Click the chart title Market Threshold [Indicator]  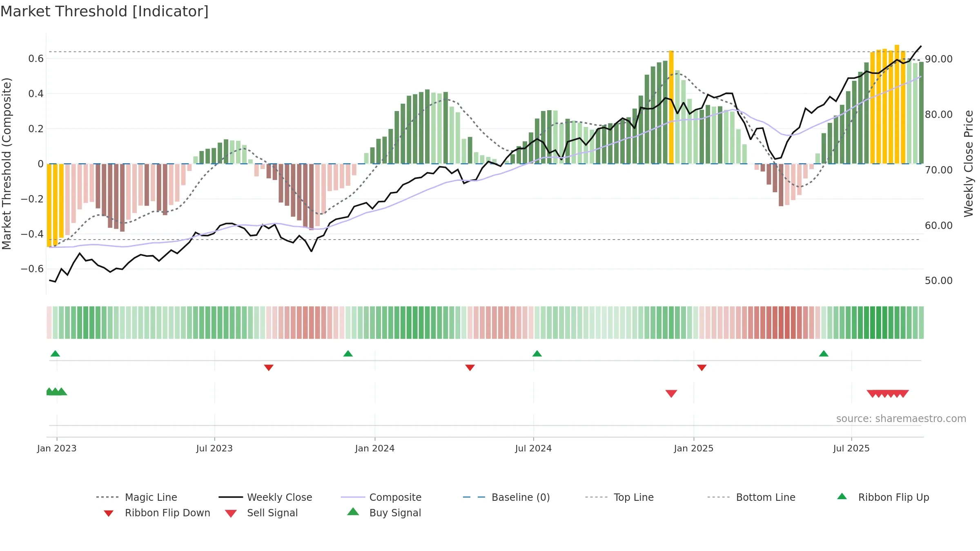[x=105, y=11]
